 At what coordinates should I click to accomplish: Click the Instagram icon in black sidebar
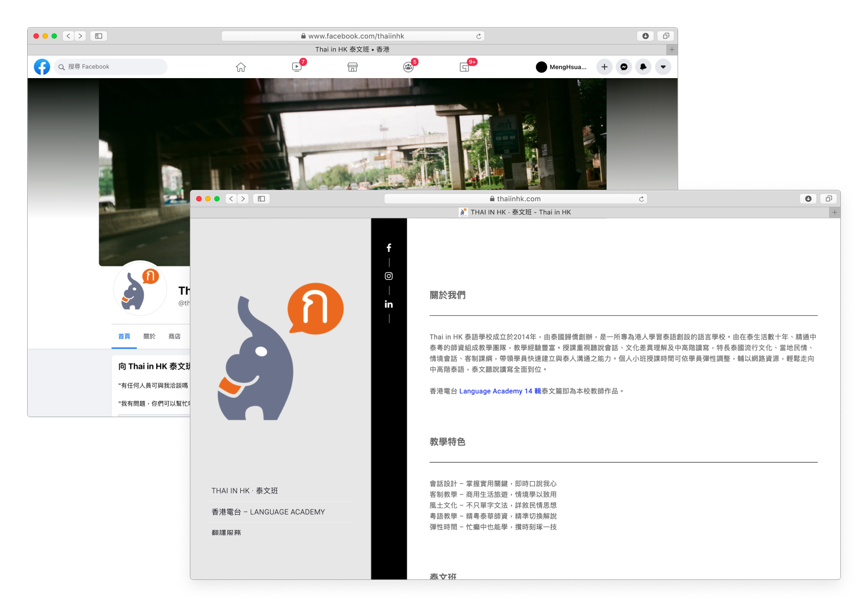coord(388,276)
